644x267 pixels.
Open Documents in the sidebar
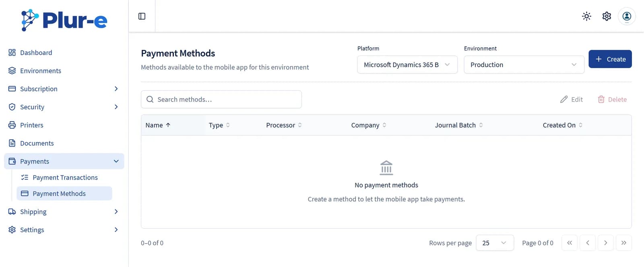tap(64, 143)
